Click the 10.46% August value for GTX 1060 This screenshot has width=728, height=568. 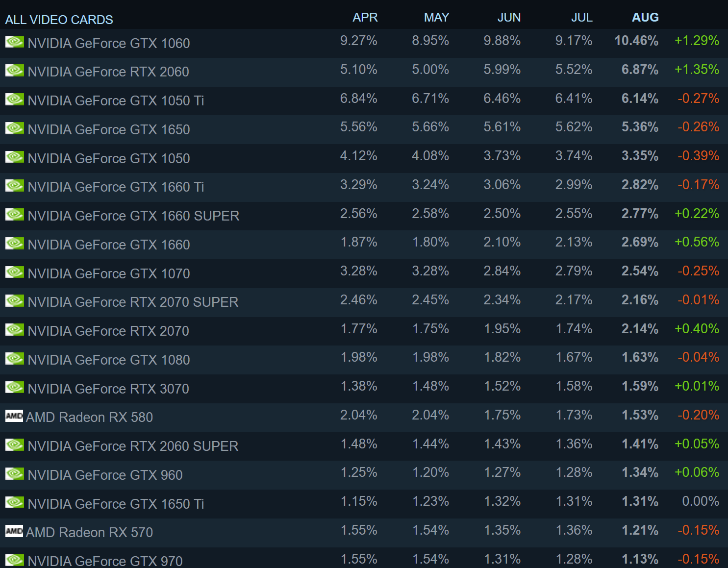(x=636, y=41)
